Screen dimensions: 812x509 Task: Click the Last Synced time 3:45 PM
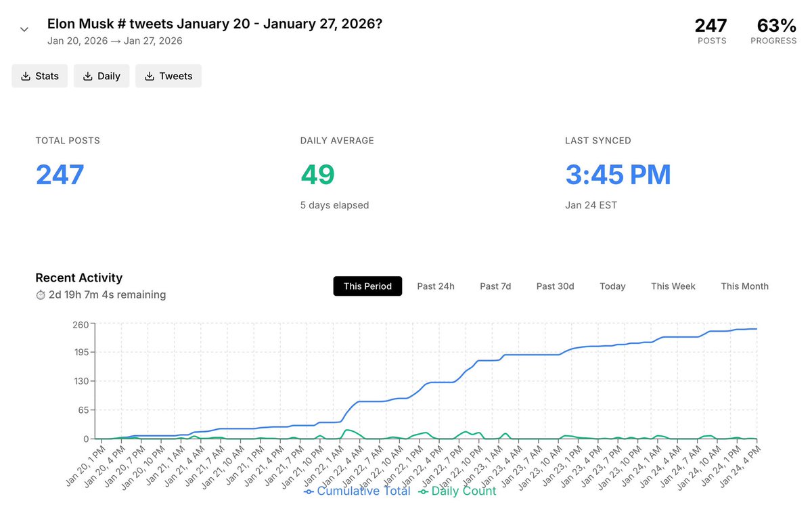(618, 175)
